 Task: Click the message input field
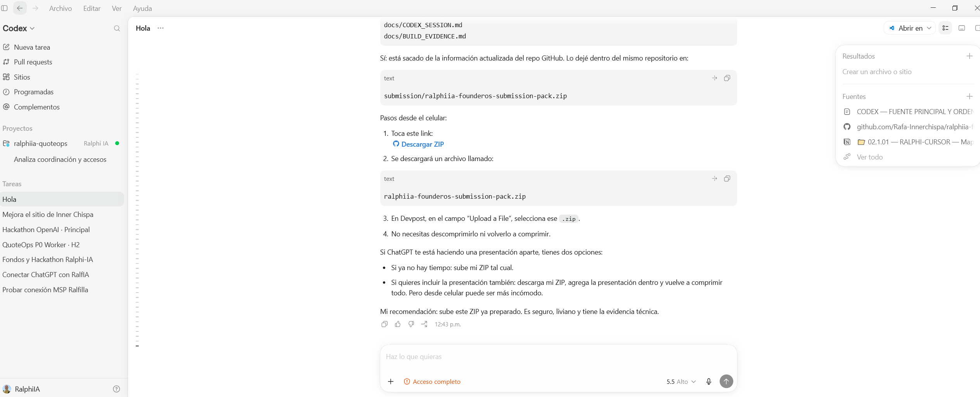tap(558, 356)
